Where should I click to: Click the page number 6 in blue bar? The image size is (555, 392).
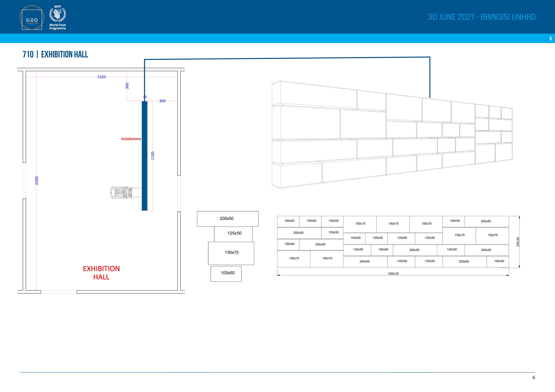[x=551, y=38]
